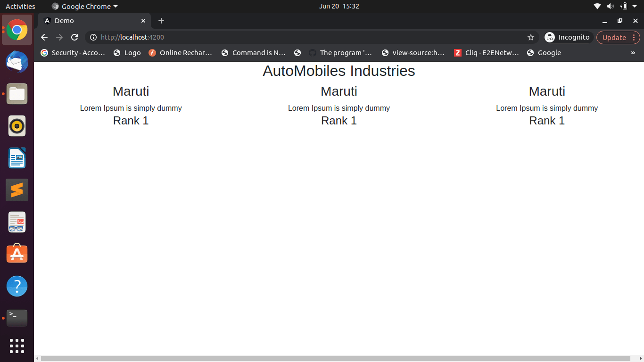Open Google Chrome from the dock
644x362 pixels.
pos(17,30)
